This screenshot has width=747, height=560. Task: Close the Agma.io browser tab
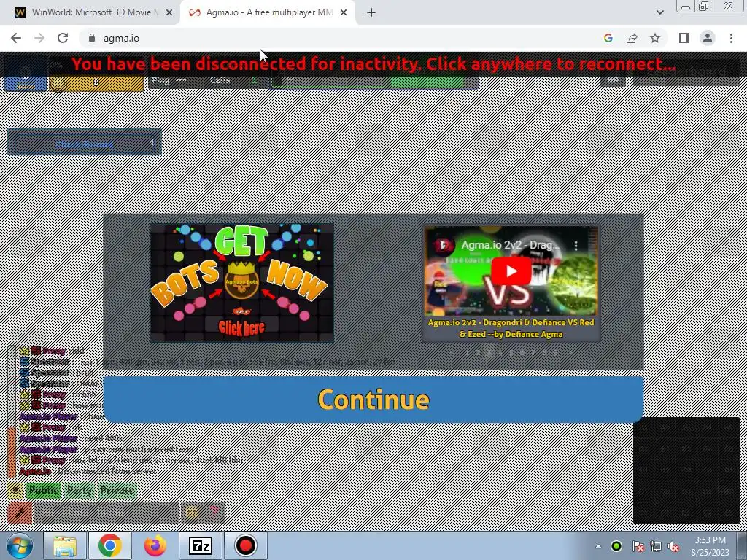tap(344, 13)
